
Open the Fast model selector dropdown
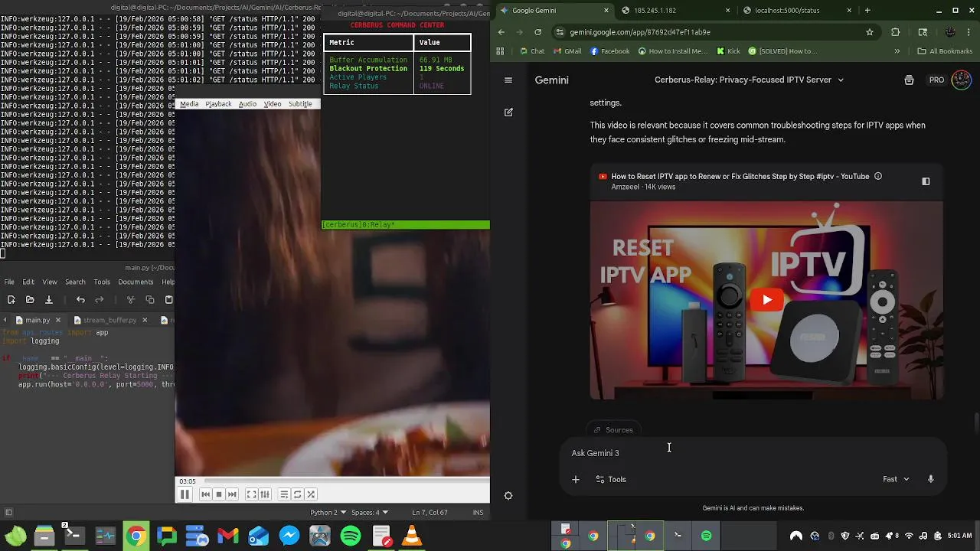pos(896,479)
